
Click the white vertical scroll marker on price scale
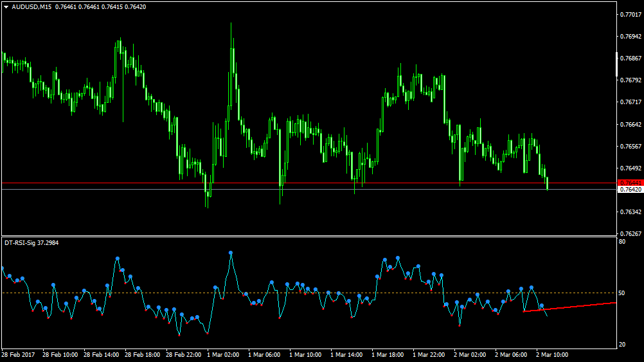tap(617, 64)
